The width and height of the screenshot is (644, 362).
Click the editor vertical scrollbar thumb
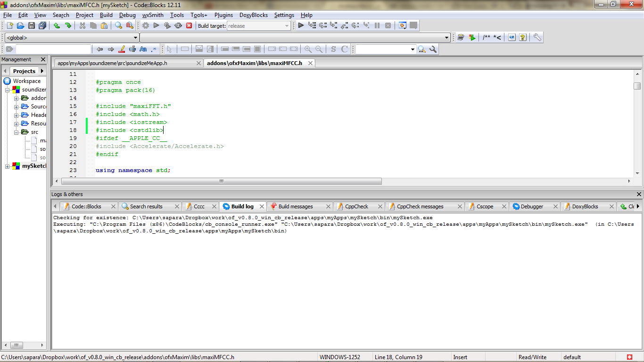tap(637, 86)
